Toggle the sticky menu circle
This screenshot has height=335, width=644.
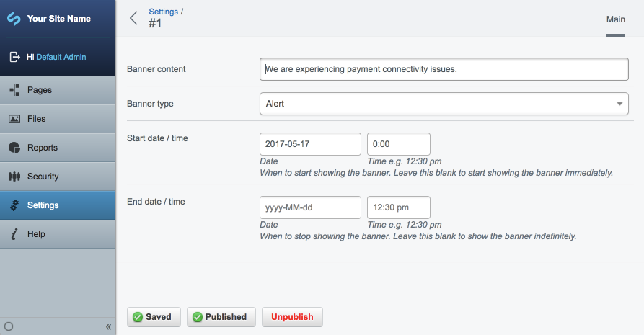click(x=9, y=326)
